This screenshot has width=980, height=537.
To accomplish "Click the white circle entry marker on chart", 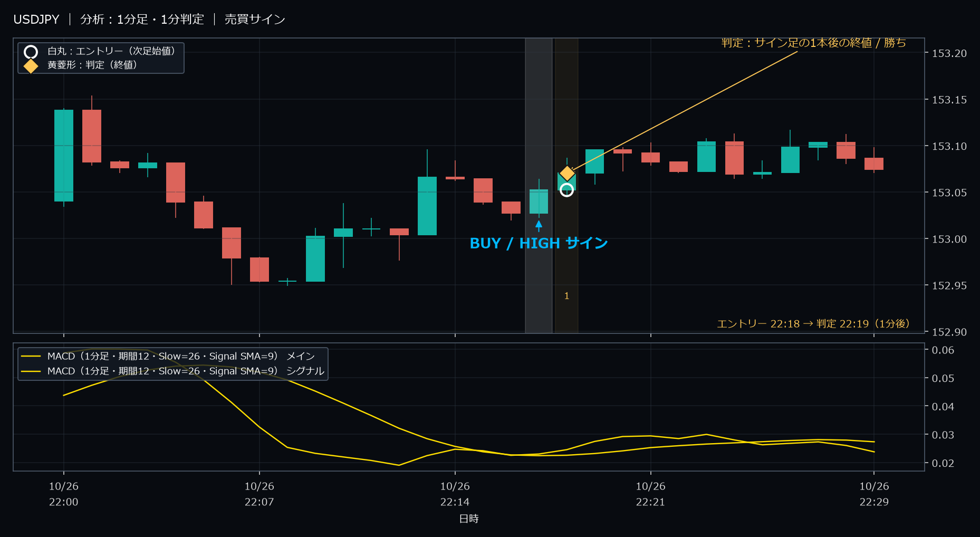I will point(566,190).
